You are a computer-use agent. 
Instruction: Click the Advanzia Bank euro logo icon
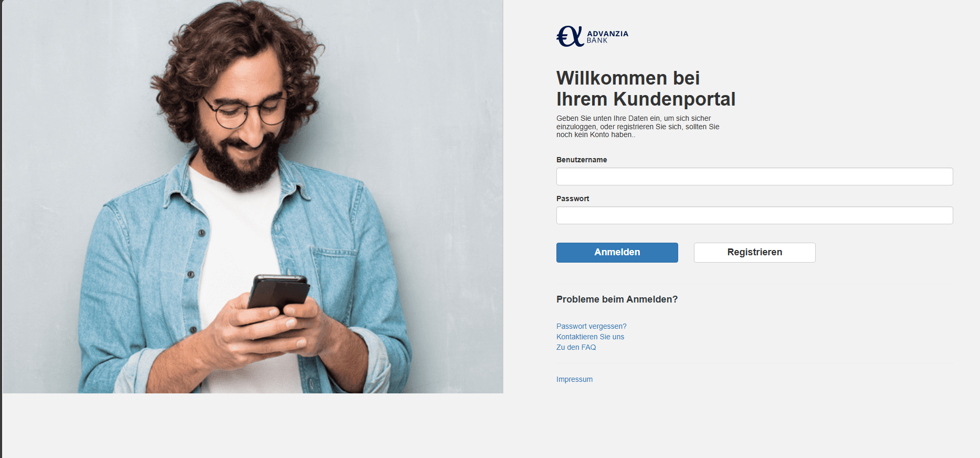[x=570, y=36]
